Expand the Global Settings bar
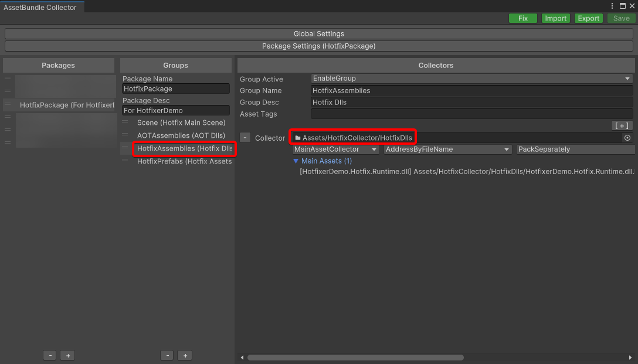 pyautogui.click(x=318, y=34)
